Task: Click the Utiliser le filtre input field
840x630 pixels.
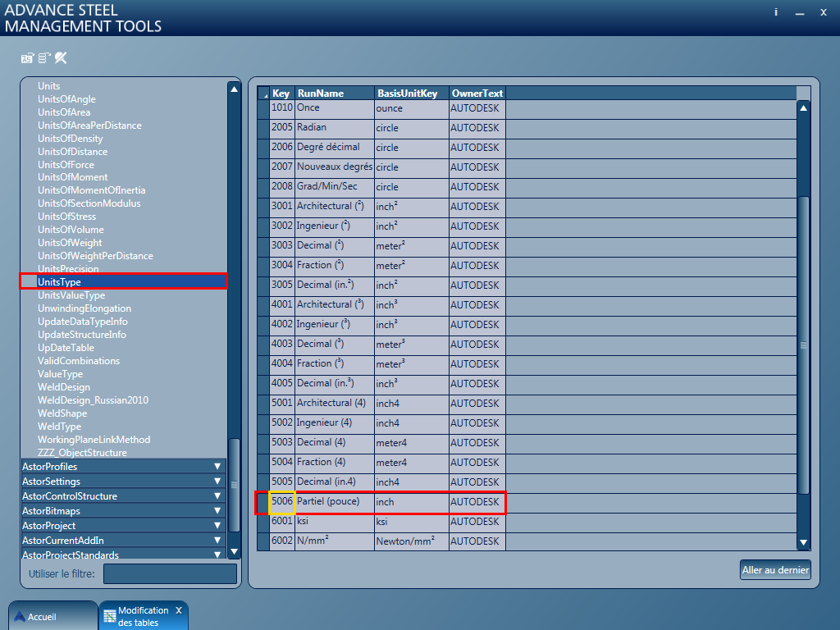Action: click(170, 573)
